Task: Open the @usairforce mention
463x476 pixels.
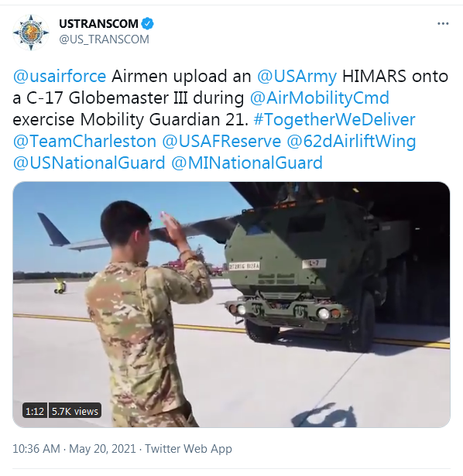Action: (60, 76)
